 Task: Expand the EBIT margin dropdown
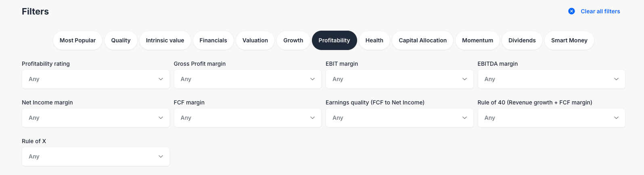pyautogui.click(x=399, y=79)
